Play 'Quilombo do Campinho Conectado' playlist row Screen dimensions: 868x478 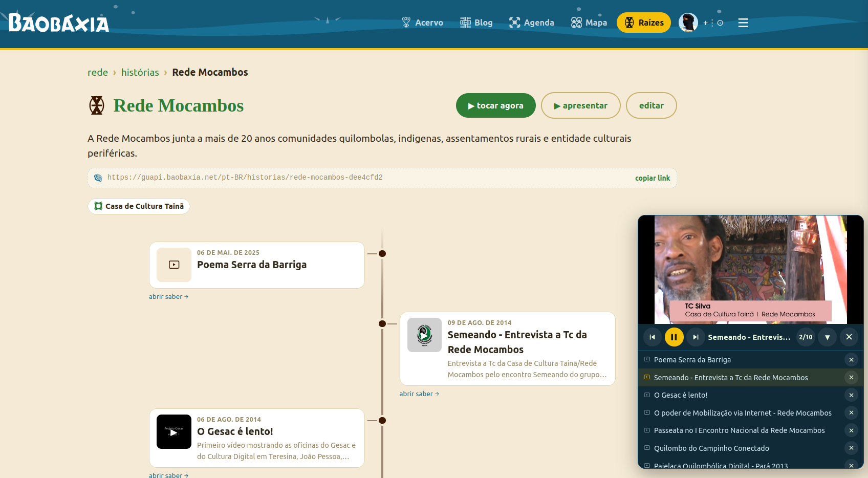coord(741,448)
